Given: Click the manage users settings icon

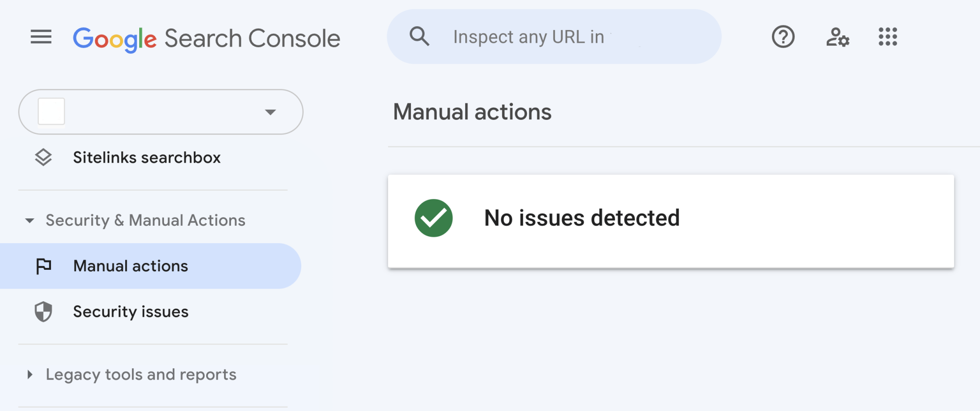Looking at the screenshot, I should point(837,37).
